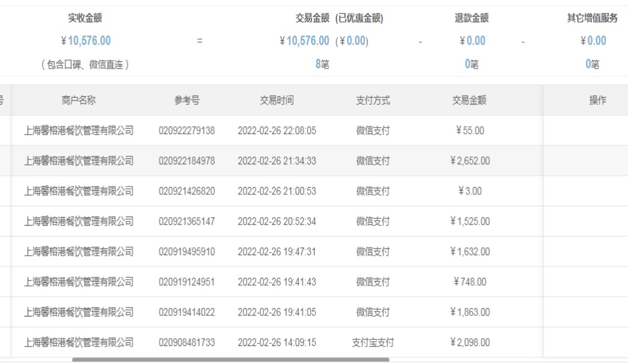Click the ¥1,632.00 transaction amount
The width and height of the screenshot is (628, 364).
point(470,251)
